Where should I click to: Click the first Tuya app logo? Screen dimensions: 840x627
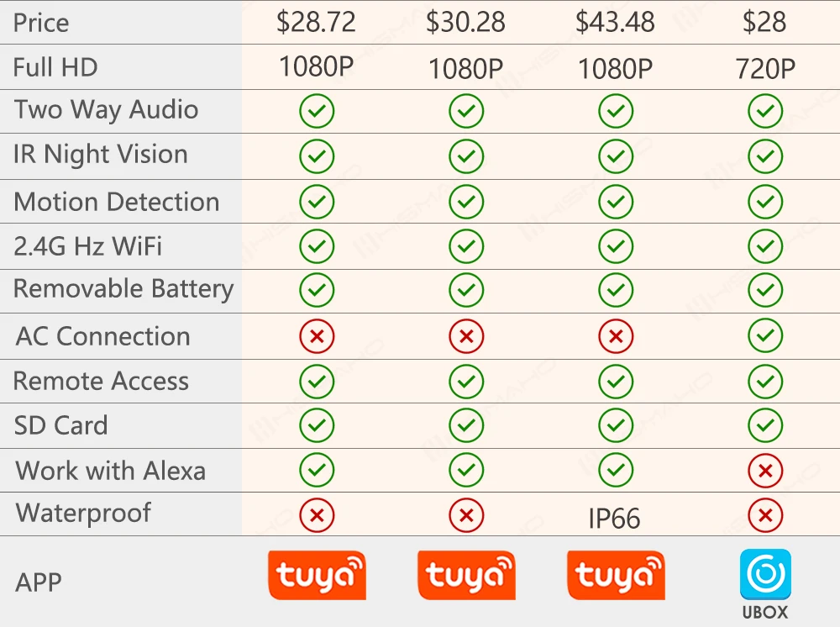pos(317,576)
